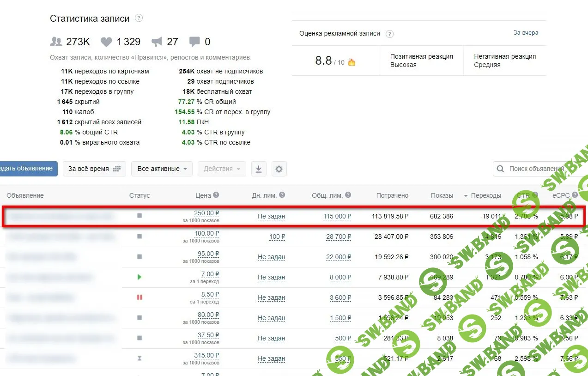The height and width of the screenshot is (376, 588).
Task: Click the search magnifier icon
Action: 501,169
